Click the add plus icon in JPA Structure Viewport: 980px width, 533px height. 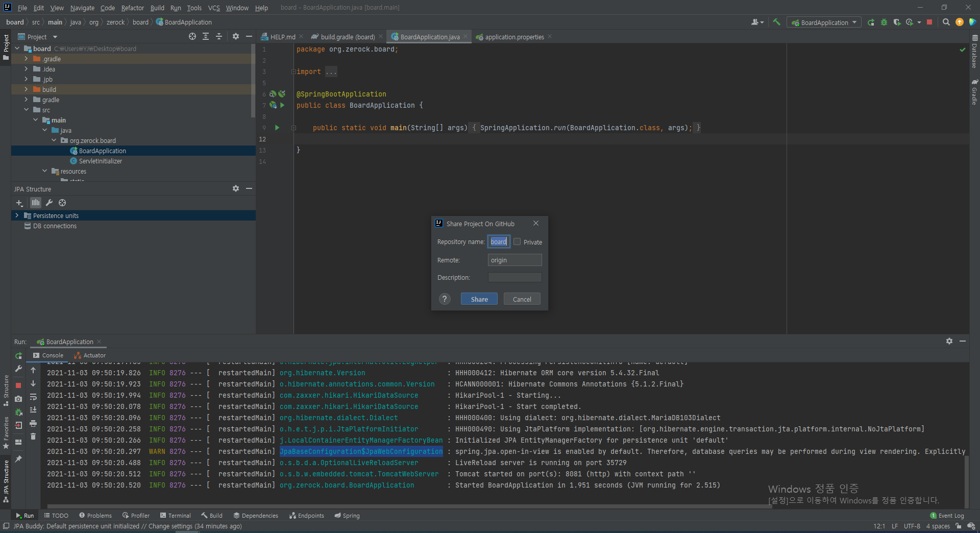click(x=19, y=203)
